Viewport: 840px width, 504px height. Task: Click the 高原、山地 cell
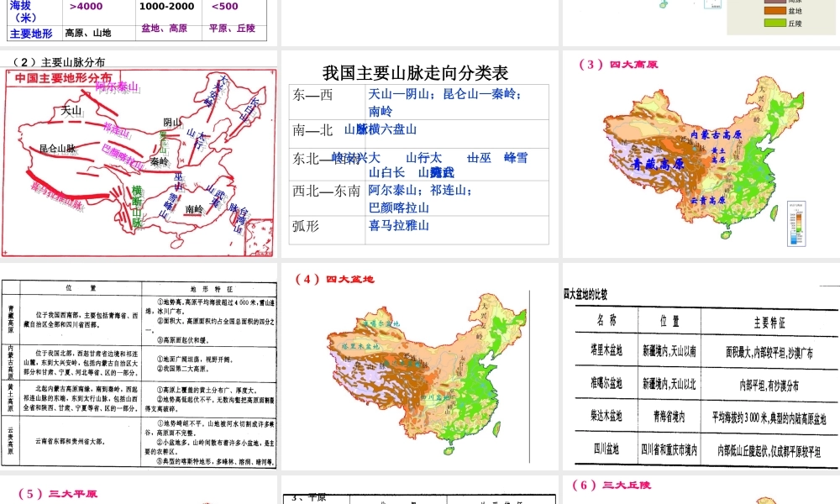pos(88,33)
